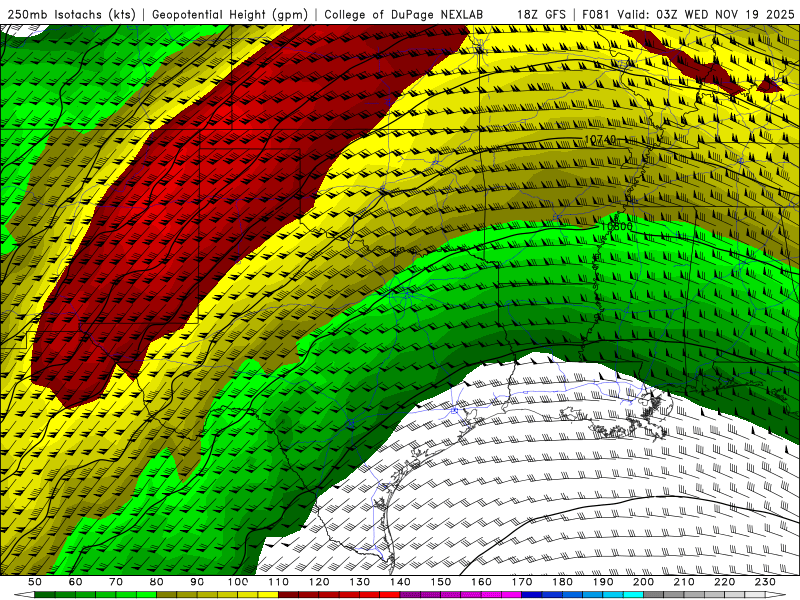Click the 10800 height contour label
The width and height of the screenshot is (800, 600).
[616, 226]
